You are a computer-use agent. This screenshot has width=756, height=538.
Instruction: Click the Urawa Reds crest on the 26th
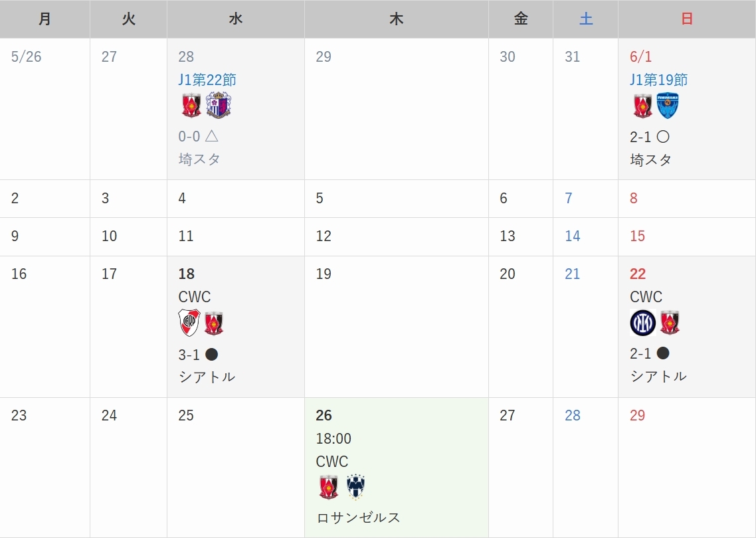coord(329,488)
